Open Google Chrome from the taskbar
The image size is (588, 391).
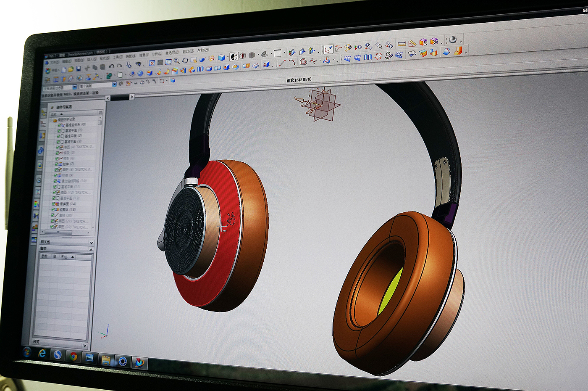[73, 357]
